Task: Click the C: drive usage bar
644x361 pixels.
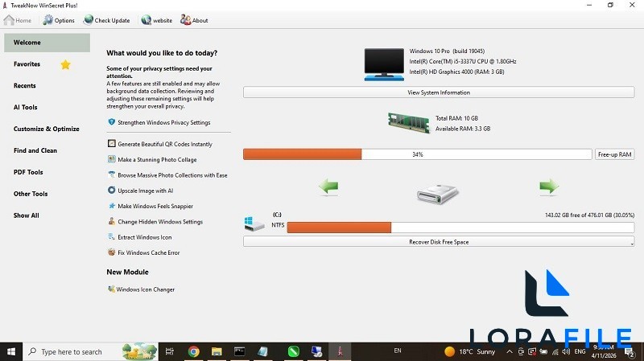Action: [460, 228]
